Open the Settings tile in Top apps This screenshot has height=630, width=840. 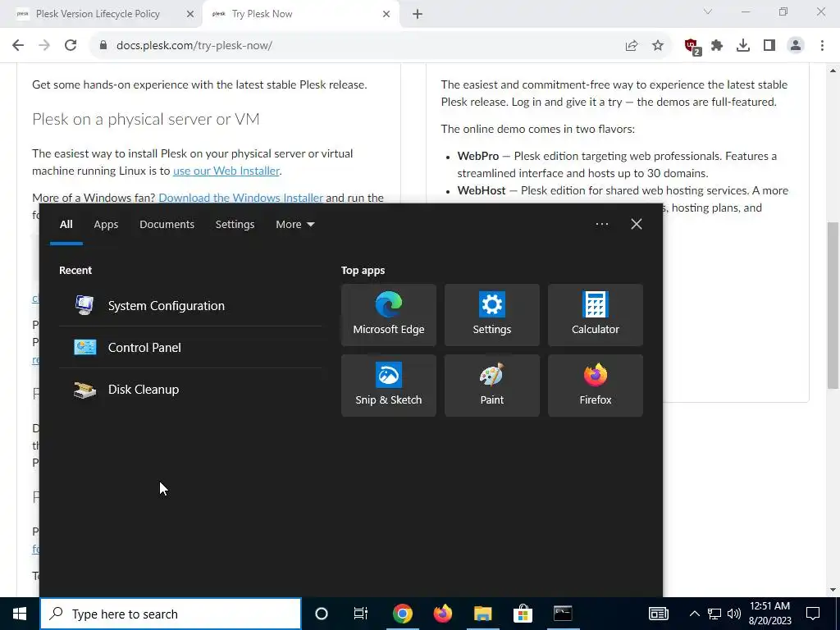(492, 315)
